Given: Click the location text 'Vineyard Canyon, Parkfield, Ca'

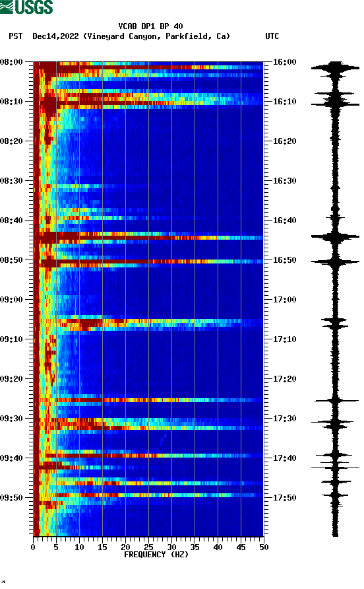Looking at the screenshot, I should (x=156, y=36).
